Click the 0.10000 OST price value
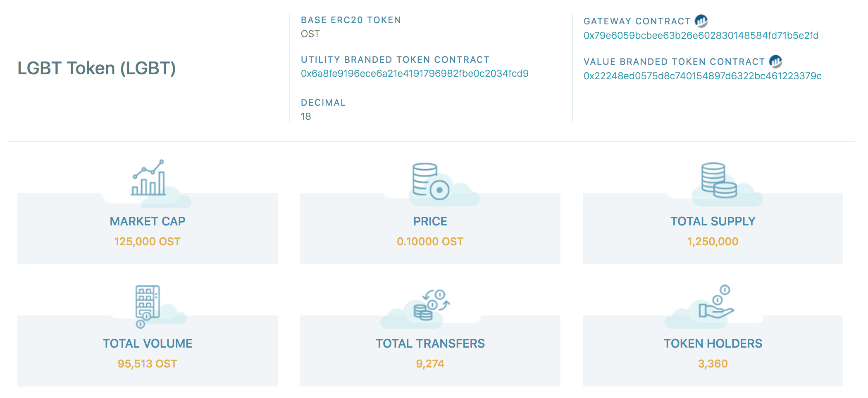This screenshot has width=868, height=398. pos(430,242)
